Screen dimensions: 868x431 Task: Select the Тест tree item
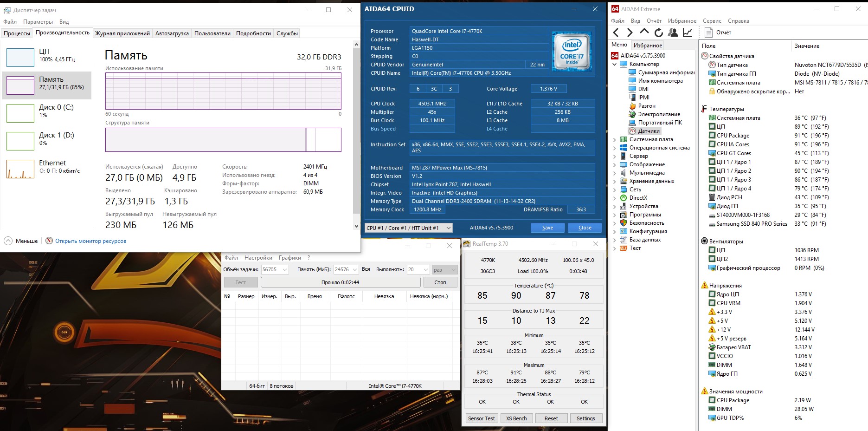point(630,248)
